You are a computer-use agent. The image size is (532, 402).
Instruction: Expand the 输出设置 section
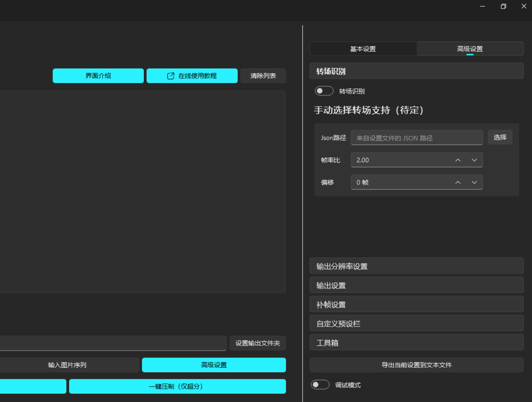[416, 285]
